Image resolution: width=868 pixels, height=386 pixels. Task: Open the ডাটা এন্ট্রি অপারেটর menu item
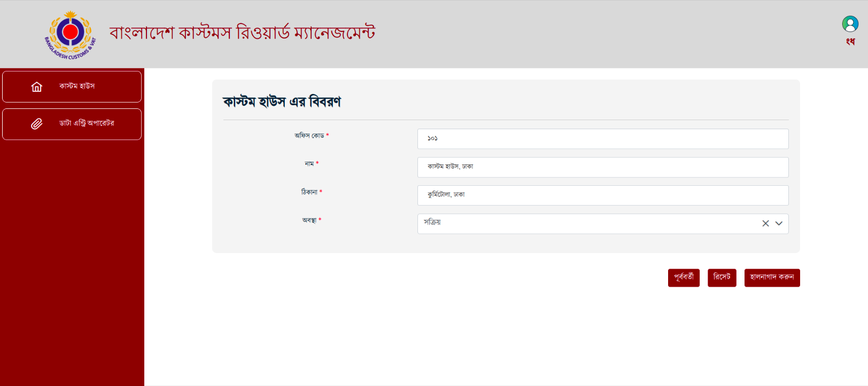[72, 124]
